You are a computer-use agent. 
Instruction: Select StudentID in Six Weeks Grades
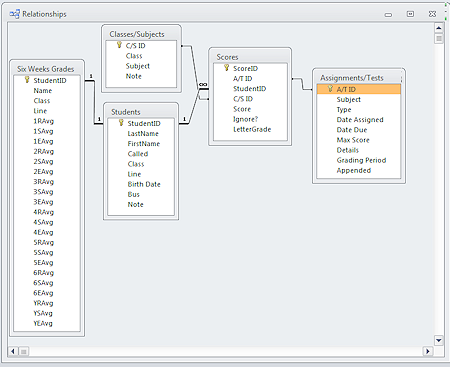pyautogui.click(x=50, y=80)
